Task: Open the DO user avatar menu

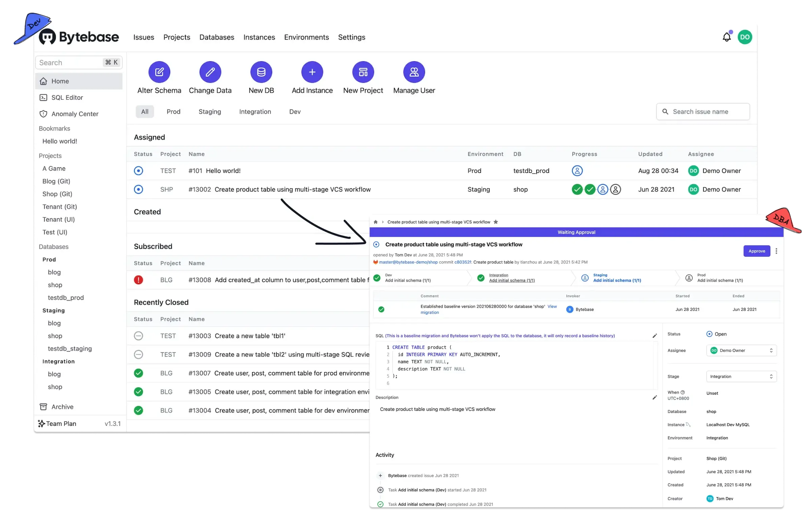Action: pyautogui.click(x=745, y=37)
